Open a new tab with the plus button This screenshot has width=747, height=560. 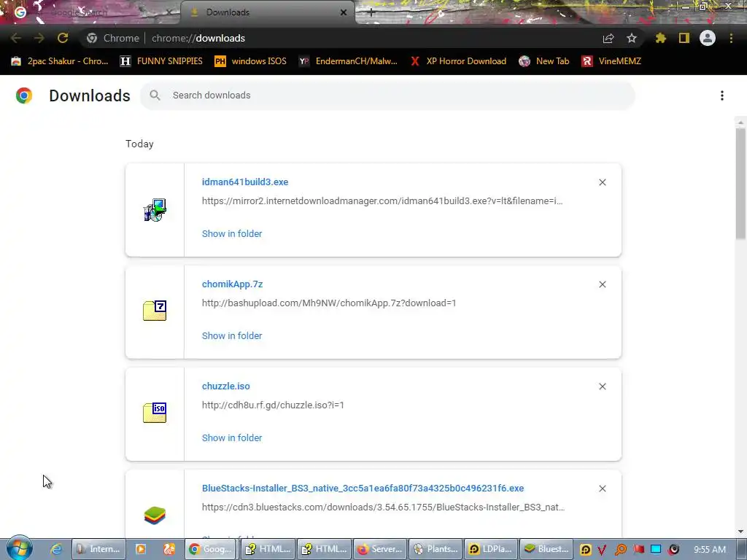[371, 13]
